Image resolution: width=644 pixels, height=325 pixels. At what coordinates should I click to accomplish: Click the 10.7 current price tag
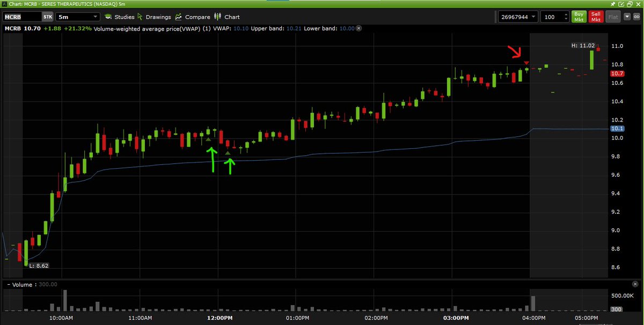click(617, 74)
